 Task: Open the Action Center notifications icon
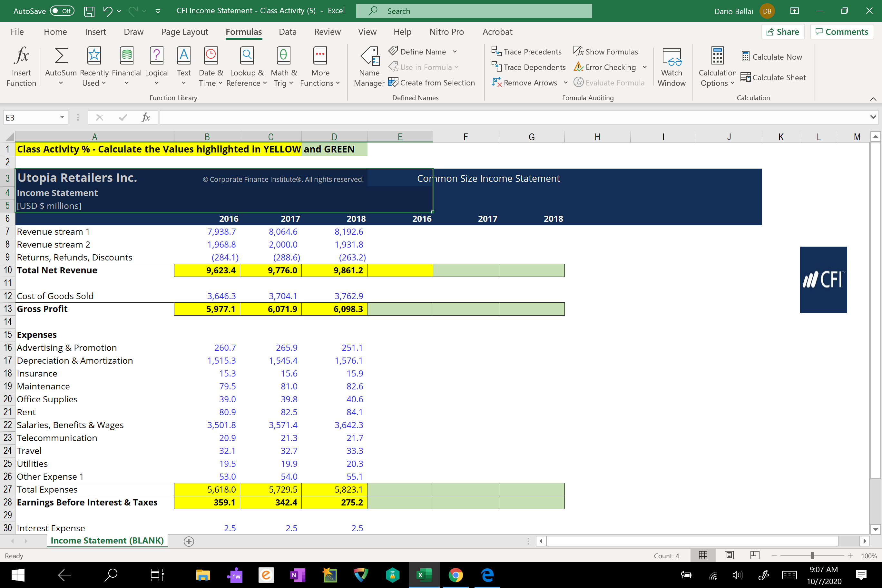pos(861,574)
